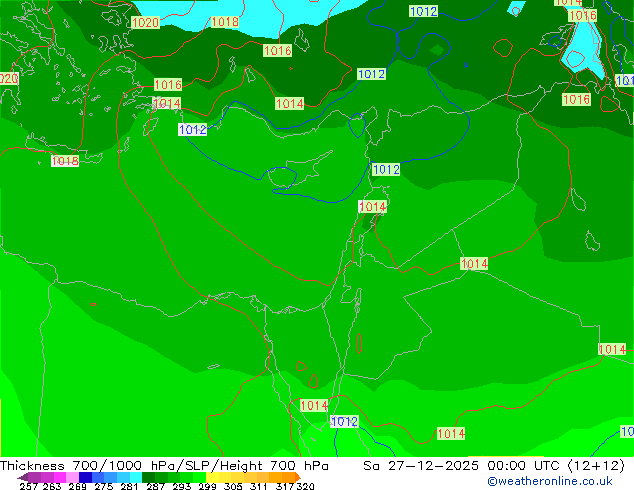Click the red 1018 label at the map's left side

65,161
